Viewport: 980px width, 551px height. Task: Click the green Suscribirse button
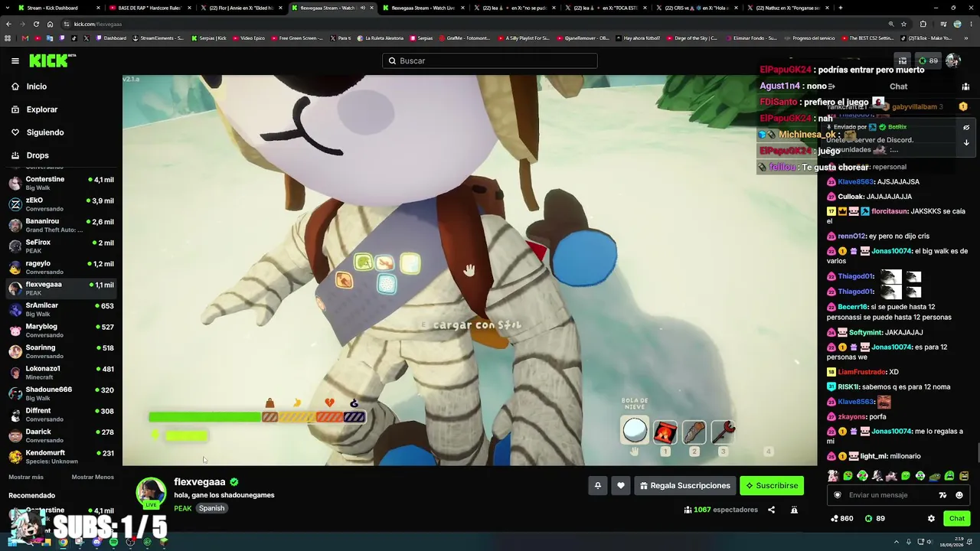pyautogui.click(x=772, y=485)
